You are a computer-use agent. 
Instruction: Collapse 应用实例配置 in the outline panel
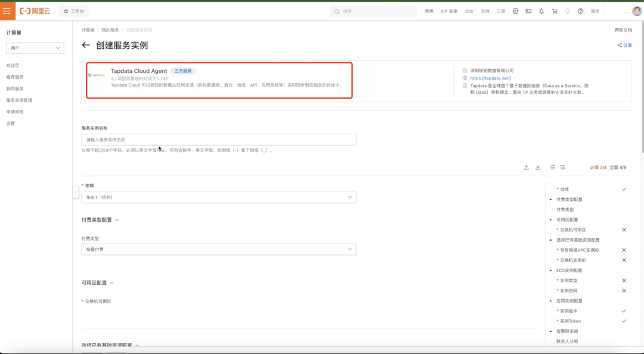click(x=551, y=300)
